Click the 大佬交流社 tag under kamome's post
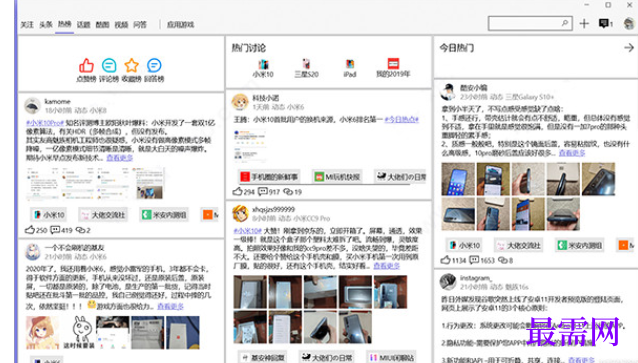This screenshot has height=363, width=638. coord(103,214)
